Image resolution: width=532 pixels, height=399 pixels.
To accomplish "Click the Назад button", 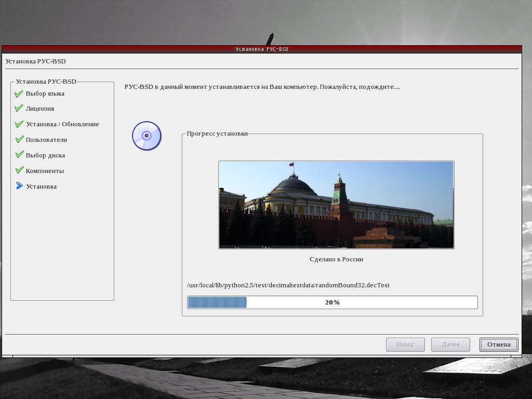I will (x=405, y=345).
